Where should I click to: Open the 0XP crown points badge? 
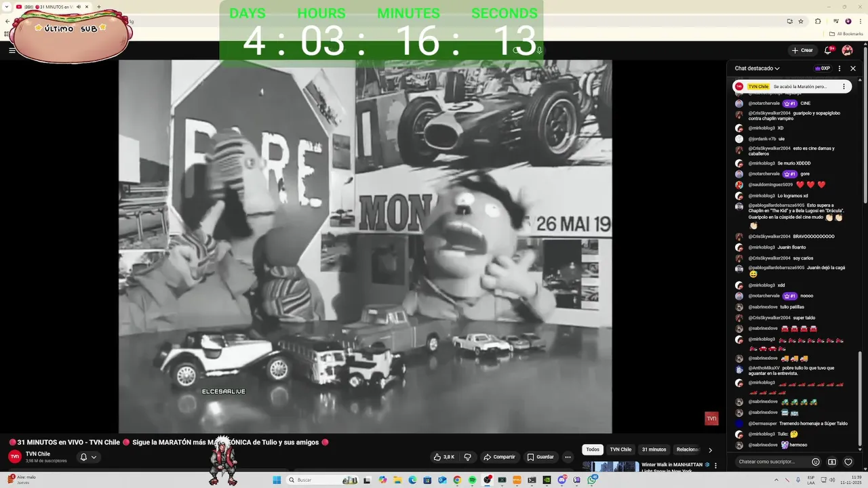click(823, 68)
